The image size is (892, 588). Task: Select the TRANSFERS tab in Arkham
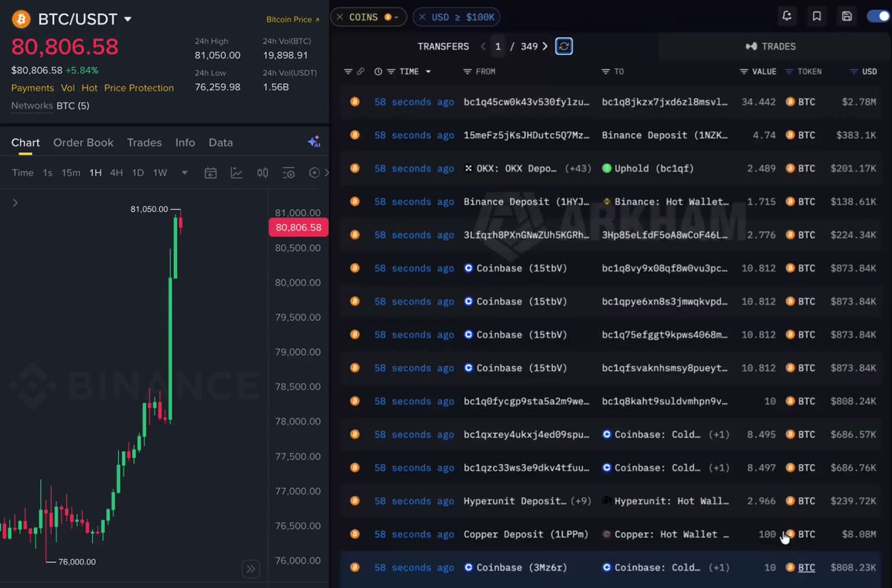coord(443,46)
